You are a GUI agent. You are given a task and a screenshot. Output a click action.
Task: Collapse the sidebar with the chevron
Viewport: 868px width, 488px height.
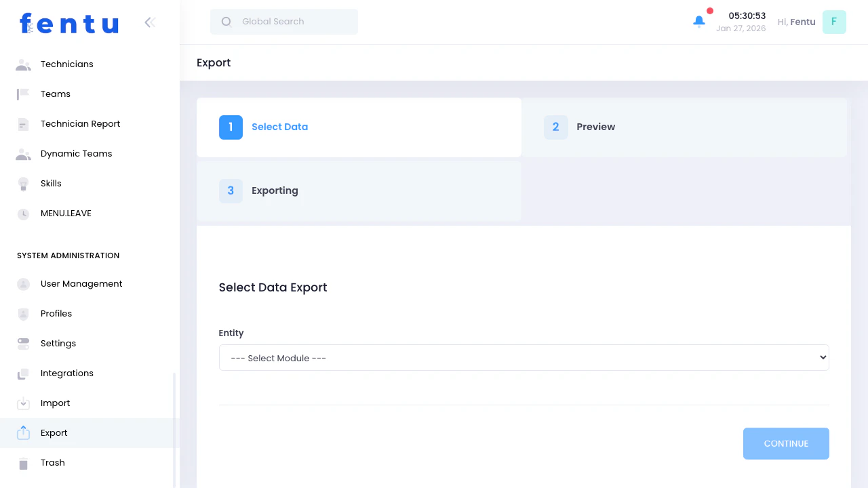click(150, 22)
